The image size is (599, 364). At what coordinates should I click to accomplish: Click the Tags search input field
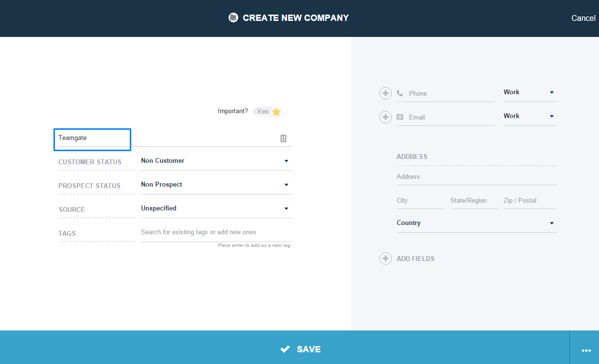[216, 232]
